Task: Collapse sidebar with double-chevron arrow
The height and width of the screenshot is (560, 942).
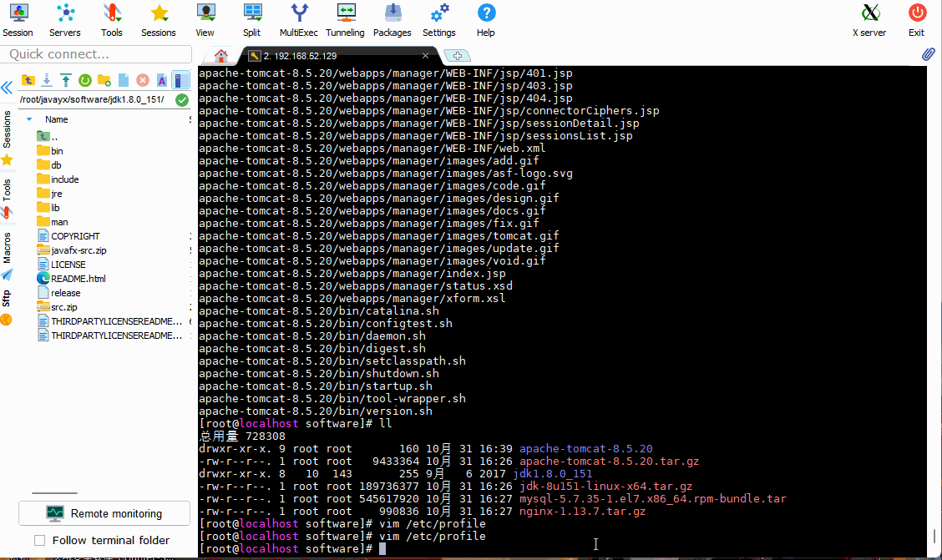Action: pyautogui.click(x=7, y=88)
